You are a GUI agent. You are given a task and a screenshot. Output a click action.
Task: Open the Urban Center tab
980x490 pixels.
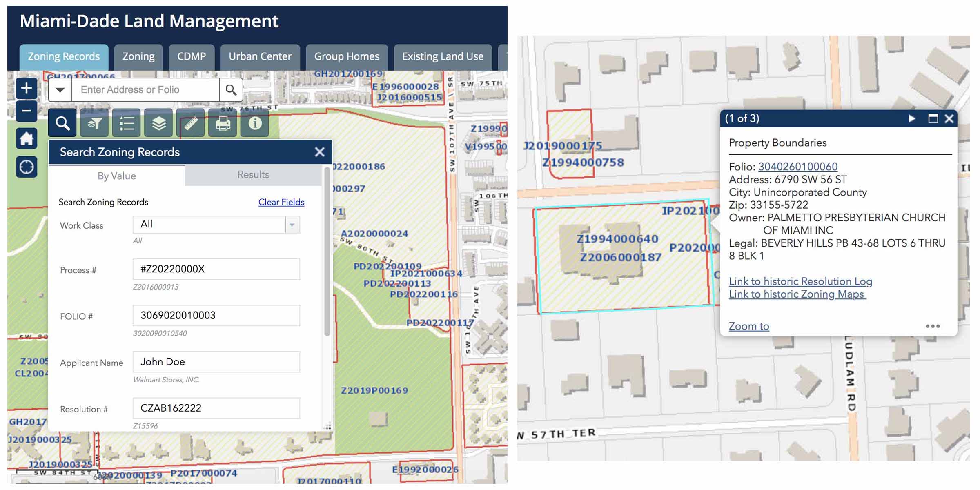(x=260, y=57)
